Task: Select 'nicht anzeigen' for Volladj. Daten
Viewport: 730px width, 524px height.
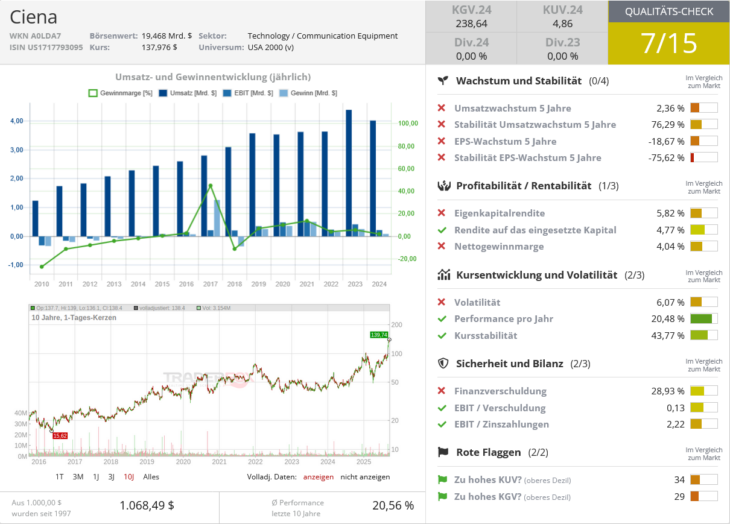Action: (x=365, y=477)
